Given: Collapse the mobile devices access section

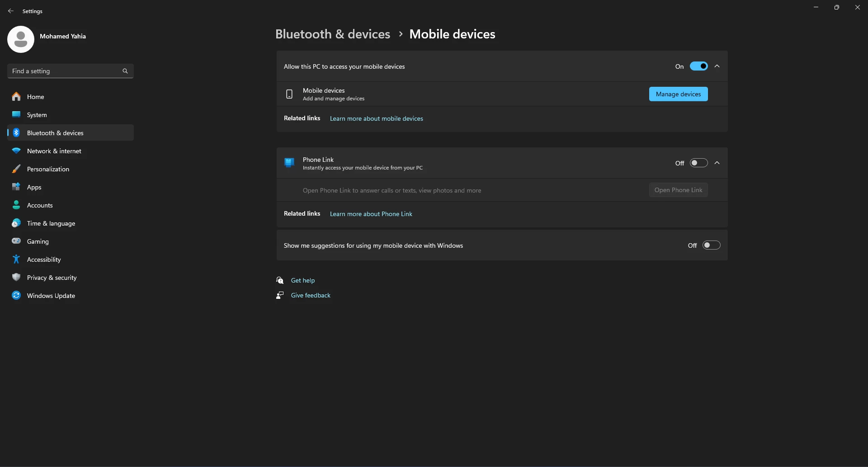Looking at the screenshot, I should (717, 66).
